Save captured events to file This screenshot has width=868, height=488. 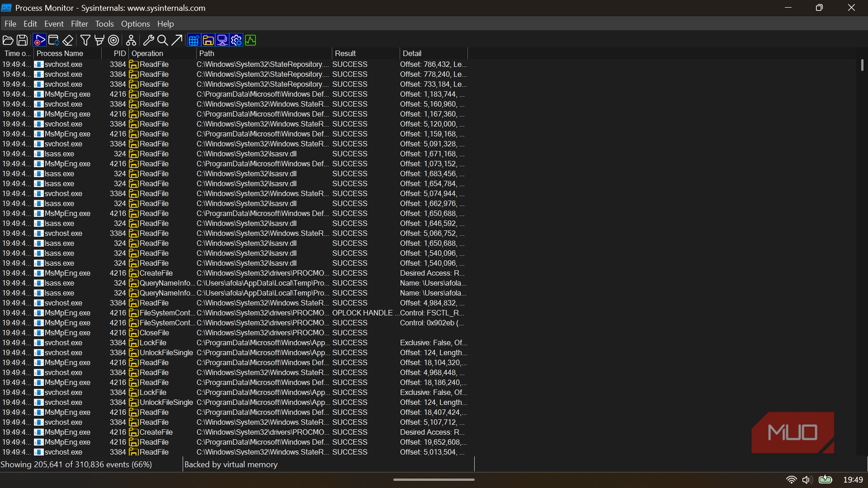pyautogui.click(x=22, y=40)
